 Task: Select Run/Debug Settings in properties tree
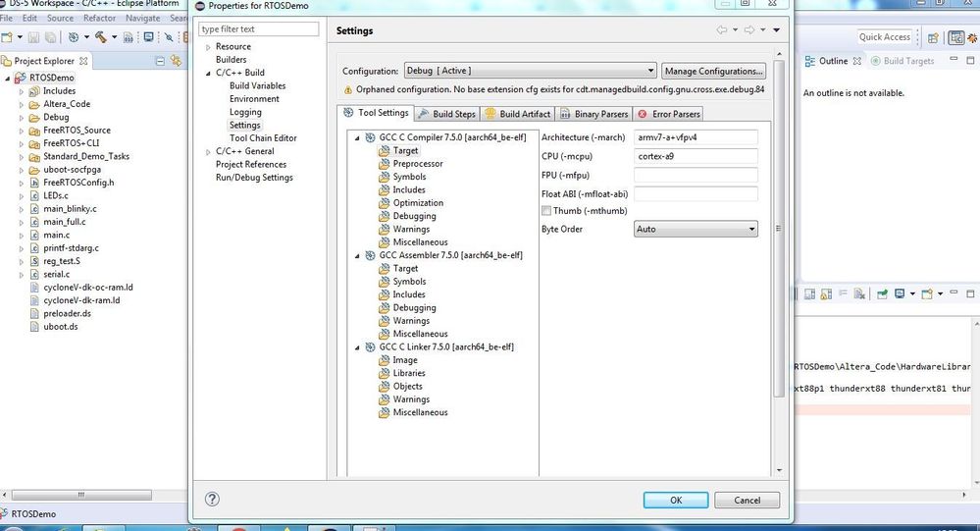tap(254, 178)
